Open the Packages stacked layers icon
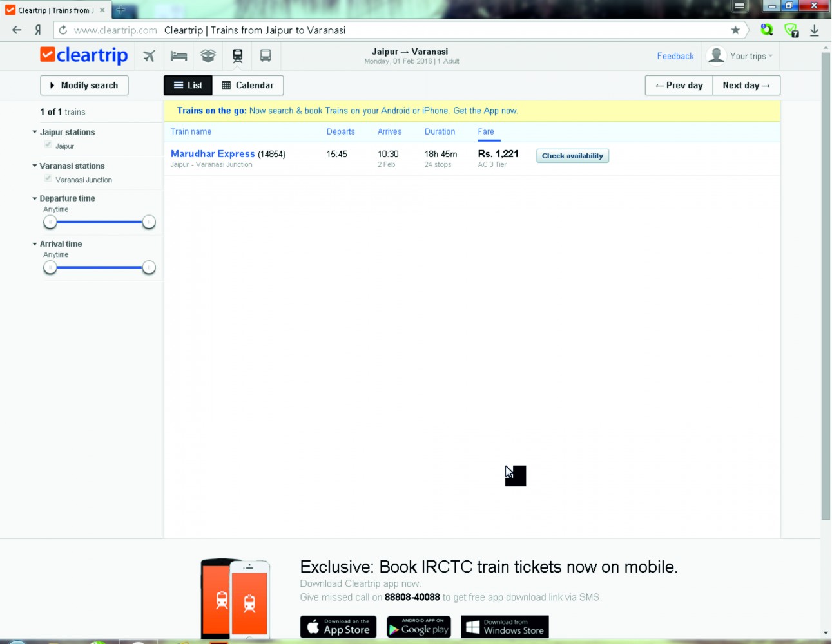 click(x=208, y=56)
